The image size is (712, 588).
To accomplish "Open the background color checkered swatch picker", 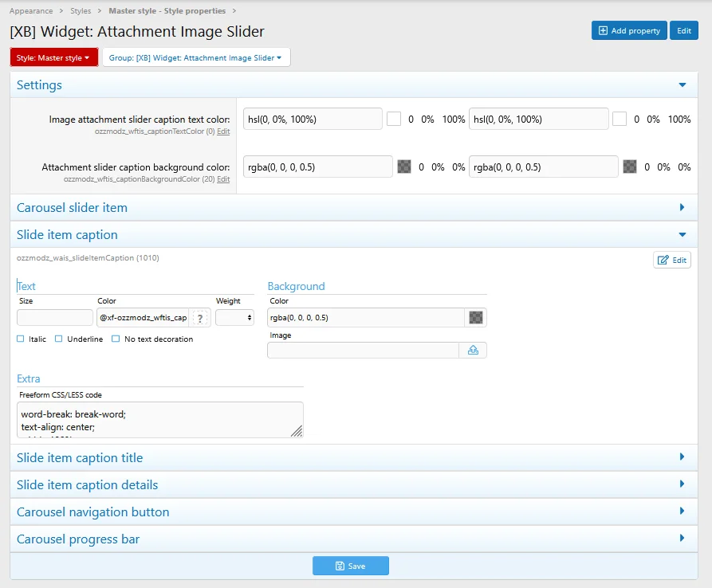I will (x=476, y=318).
